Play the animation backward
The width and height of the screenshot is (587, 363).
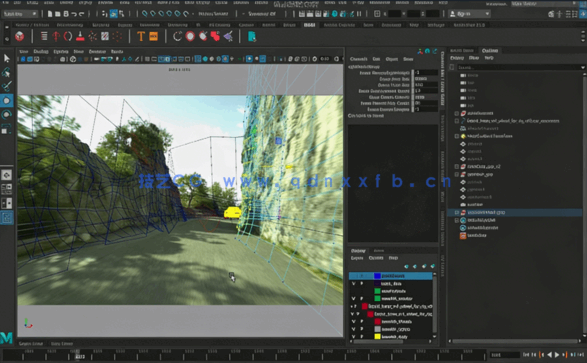coord(549,354)
